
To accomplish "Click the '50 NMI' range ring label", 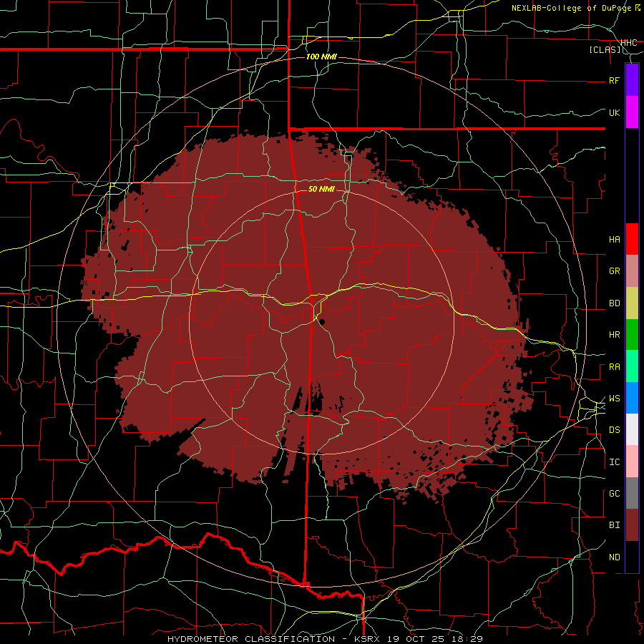I will [x=321, y=189].
